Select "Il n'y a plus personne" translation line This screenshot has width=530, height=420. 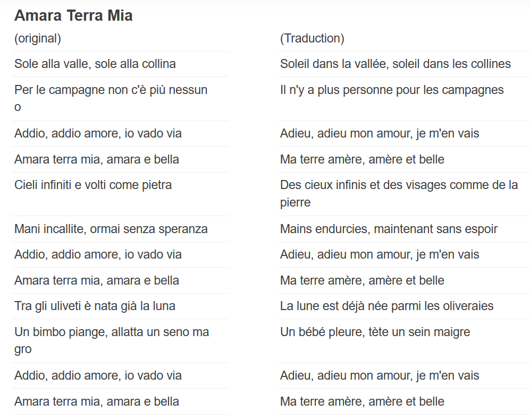(391, 90)
